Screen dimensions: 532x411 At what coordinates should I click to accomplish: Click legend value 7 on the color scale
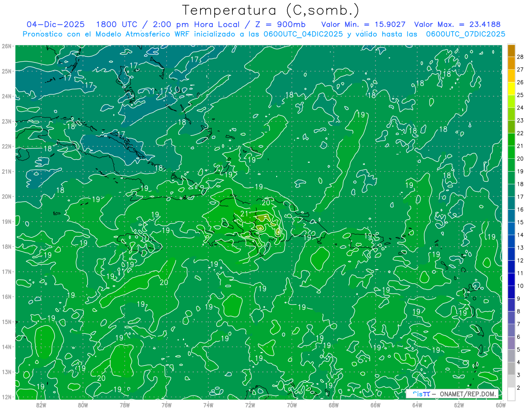pos(519,324)
